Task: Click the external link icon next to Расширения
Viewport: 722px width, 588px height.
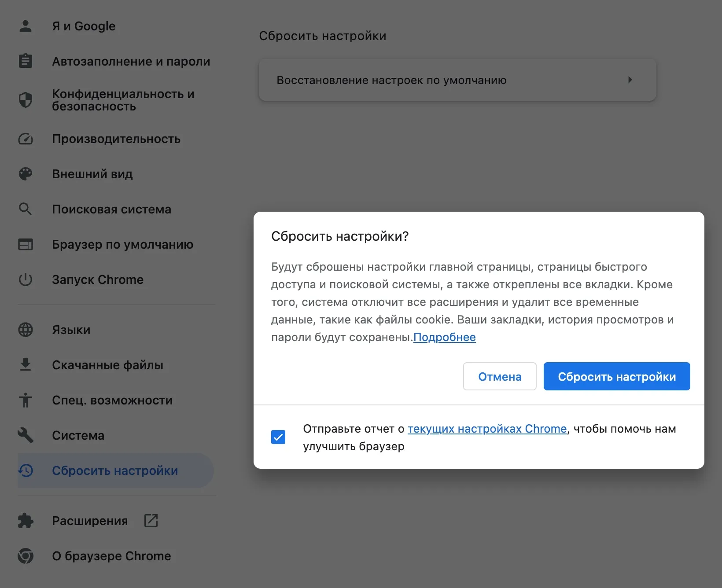Action: click(x=151, y=521)
